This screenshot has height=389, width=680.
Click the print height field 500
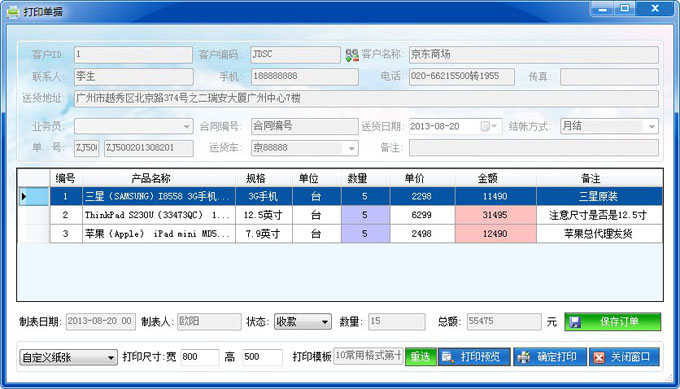click(x=262, y=357)
